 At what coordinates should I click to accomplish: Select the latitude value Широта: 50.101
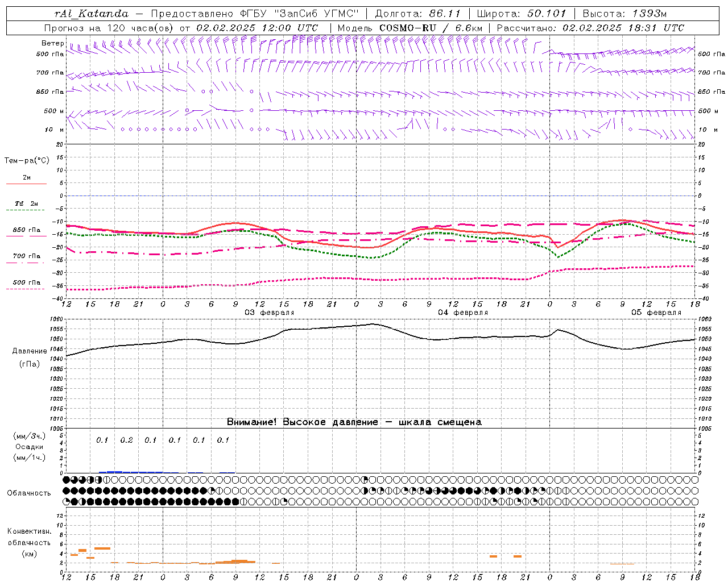click(x=522, y=14)
